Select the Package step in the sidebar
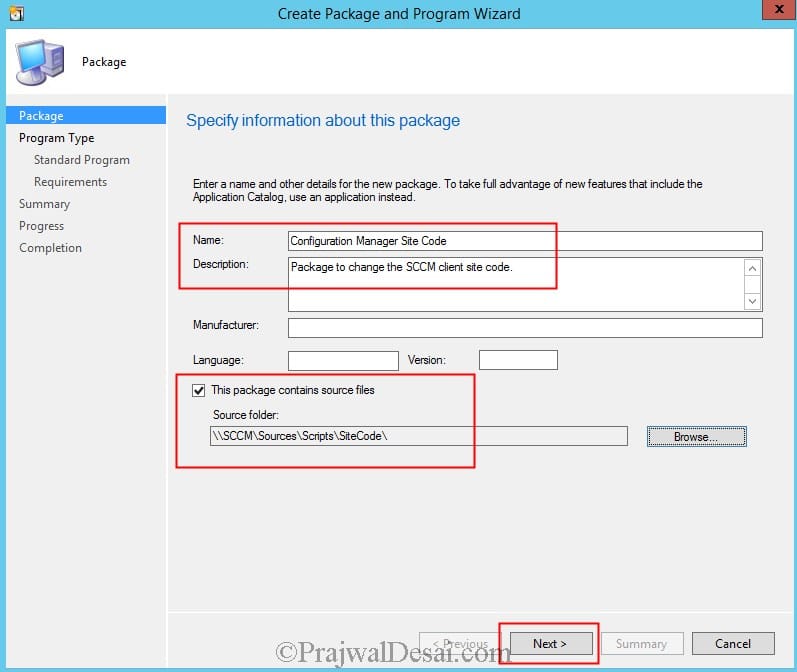797x672 pixels. (x=86, y=115)
